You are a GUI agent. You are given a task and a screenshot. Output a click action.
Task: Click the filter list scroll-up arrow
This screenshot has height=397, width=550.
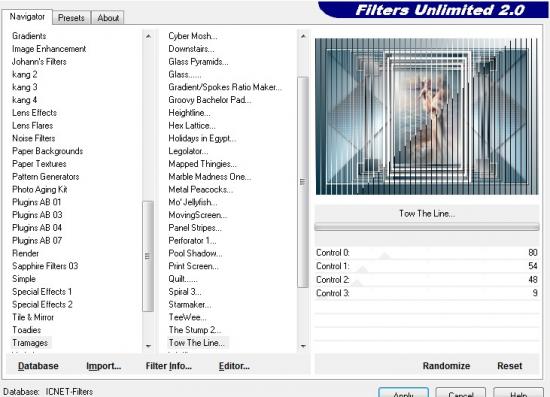coord(303,36)
